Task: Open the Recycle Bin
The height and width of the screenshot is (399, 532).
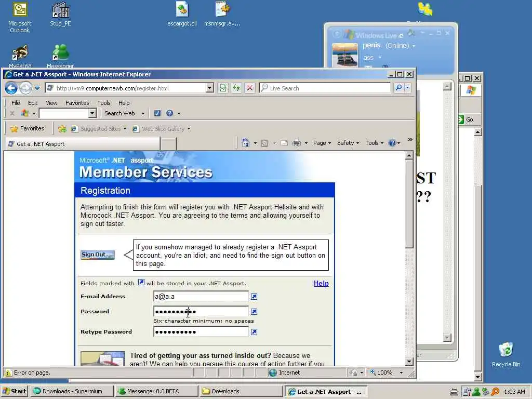Action: [506, 354]
